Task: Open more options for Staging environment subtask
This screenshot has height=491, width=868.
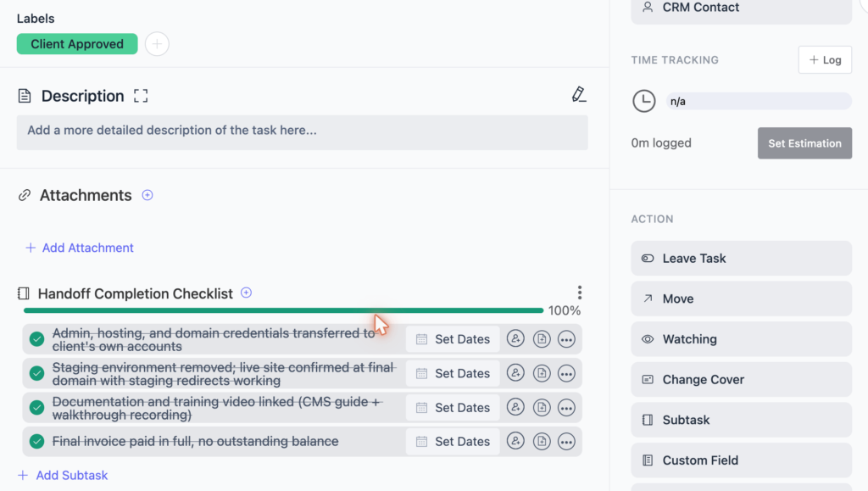Action: [566, 373]
